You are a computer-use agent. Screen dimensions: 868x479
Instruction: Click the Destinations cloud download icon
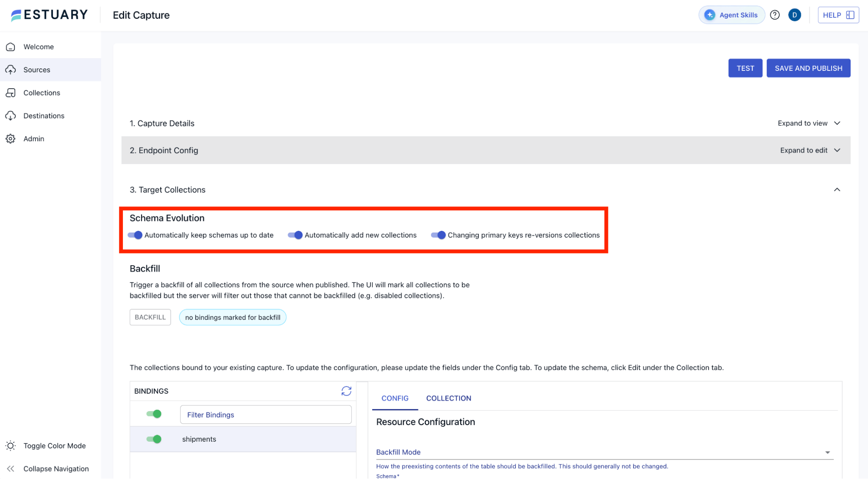(x=11, y=116)
